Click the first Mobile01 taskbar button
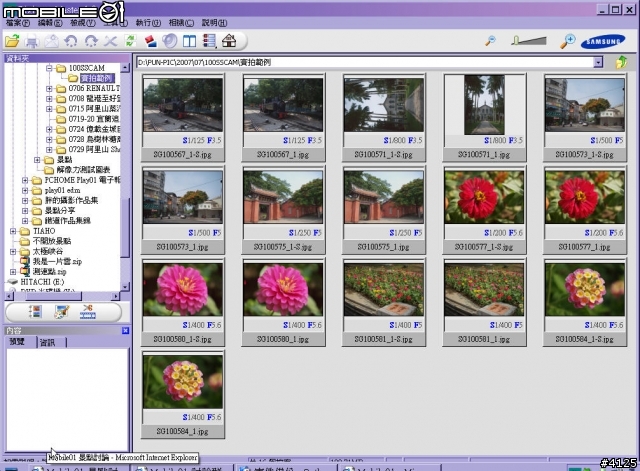640x471 pixels. pos(80,468)
